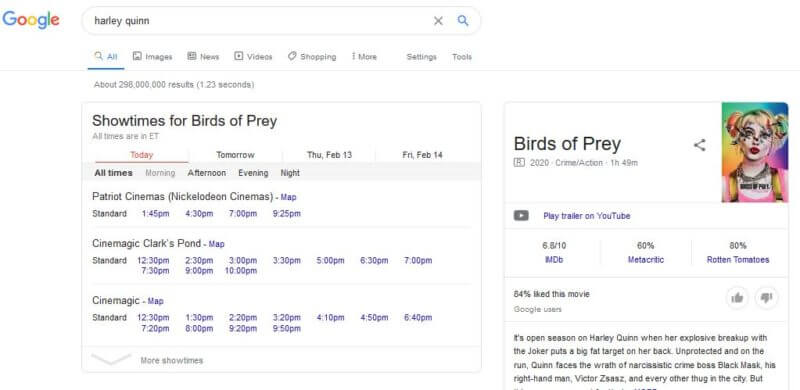Select the Fri, Feb 14 tab
Screen dimensions: 800x390
[x=422, y=155]
